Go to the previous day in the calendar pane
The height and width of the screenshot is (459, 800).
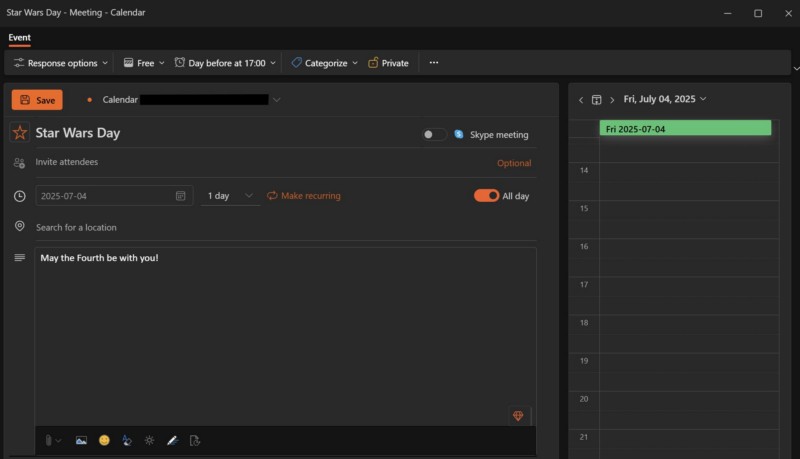581,100
